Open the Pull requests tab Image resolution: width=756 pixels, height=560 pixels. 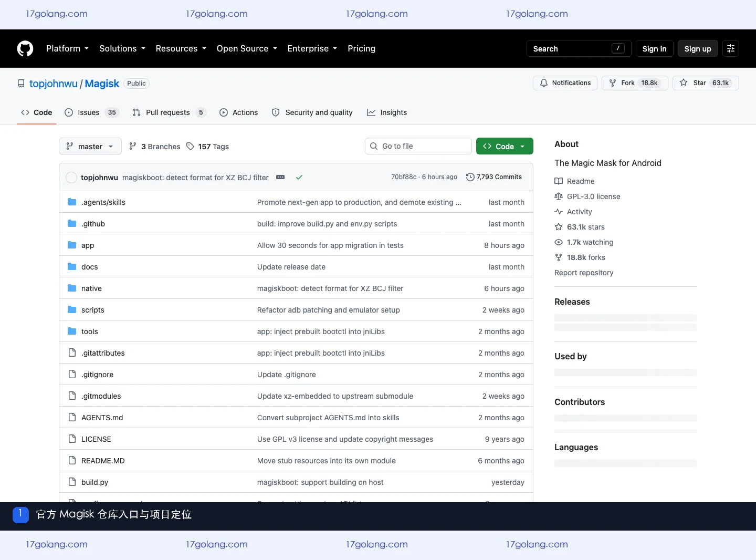pos(169,112)
